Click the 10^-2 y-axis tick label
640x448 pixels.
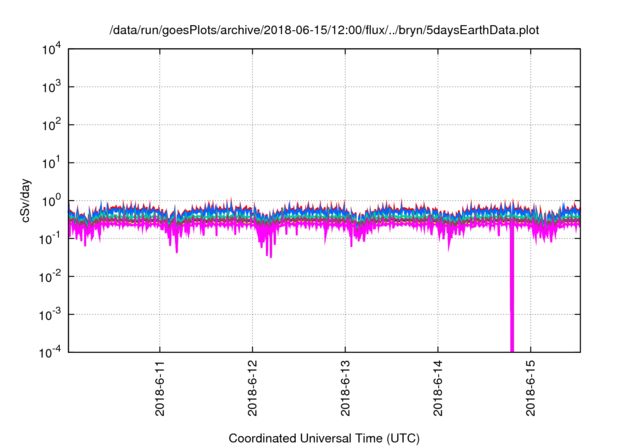(50, 277)
